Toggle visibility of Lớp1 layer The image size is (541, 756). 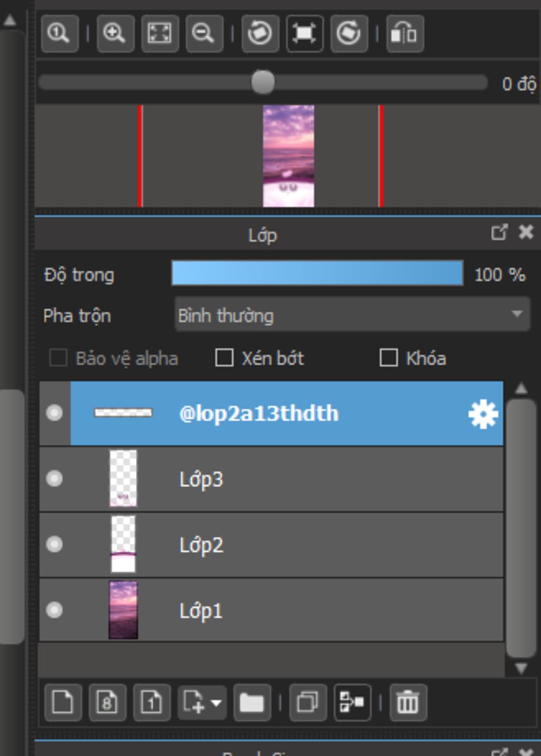(x=54, y=610)
